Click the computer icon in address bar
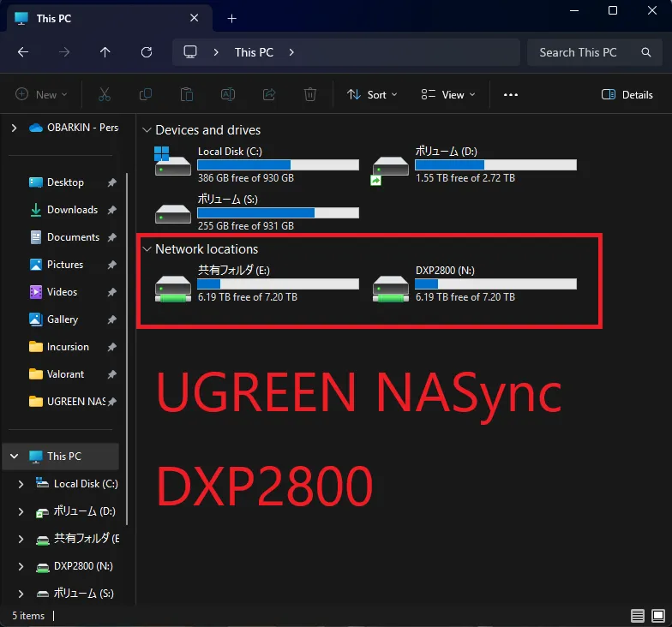The width and height of the screenshot is (672, 627). tap(190, 52)
